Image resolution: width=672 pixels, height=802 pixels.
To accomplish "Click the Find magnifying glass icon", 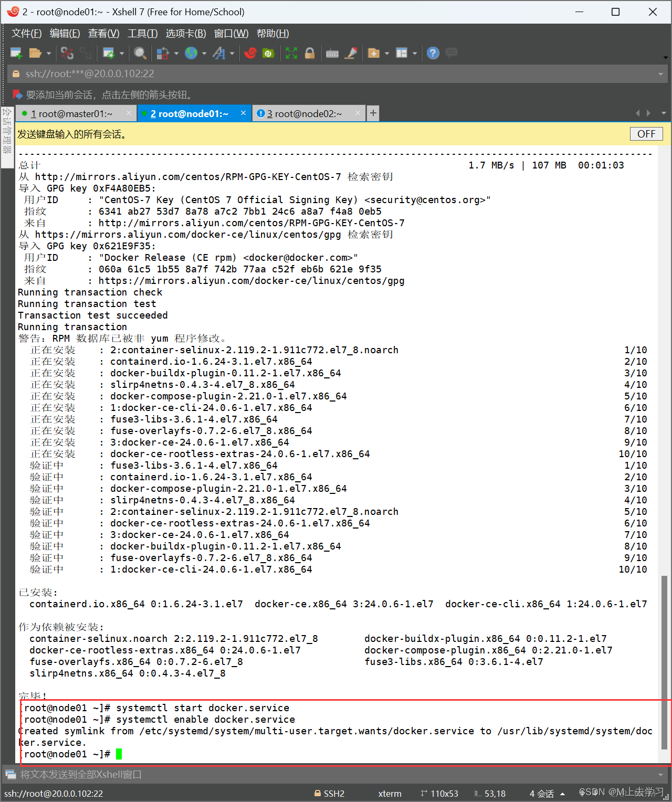I will pyautogui.click(x=140, y=53).
